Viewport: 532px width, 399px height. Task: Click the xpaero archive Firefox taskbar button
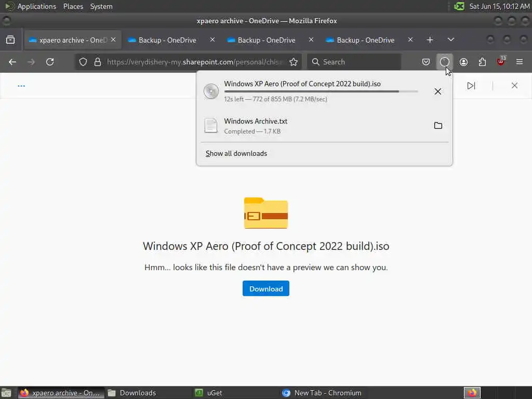click(61, 393)
